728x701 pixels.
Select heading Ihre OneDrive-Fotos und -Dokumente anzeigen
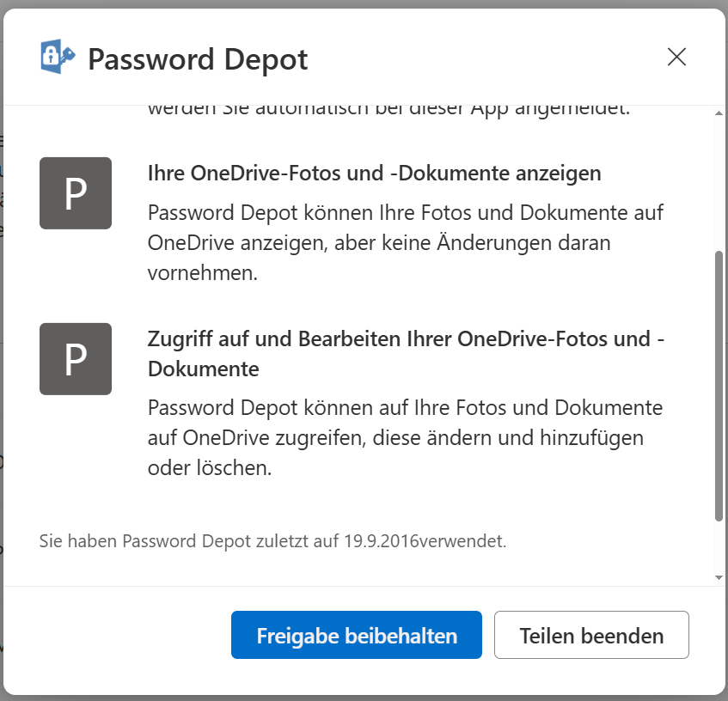click(x=374, y=174)
